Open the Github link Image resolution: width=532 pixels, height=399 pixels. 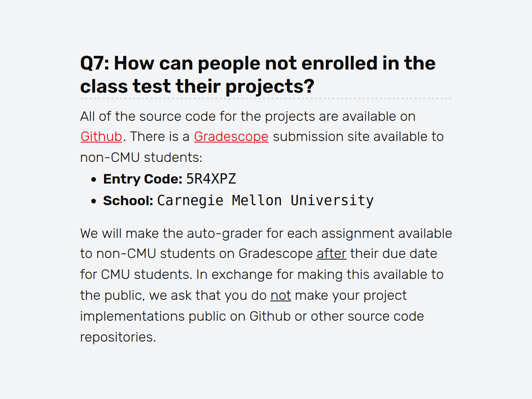101,136
